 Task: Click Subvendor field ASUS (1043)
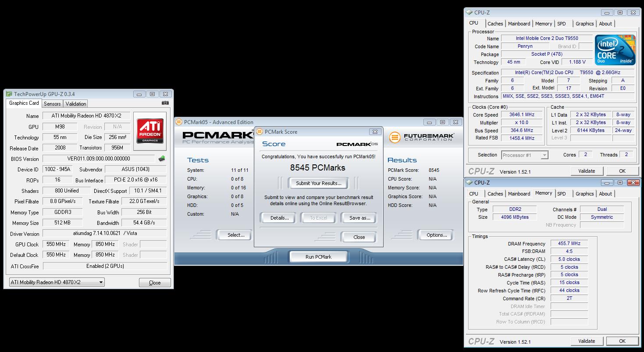[x=135, y=170]
